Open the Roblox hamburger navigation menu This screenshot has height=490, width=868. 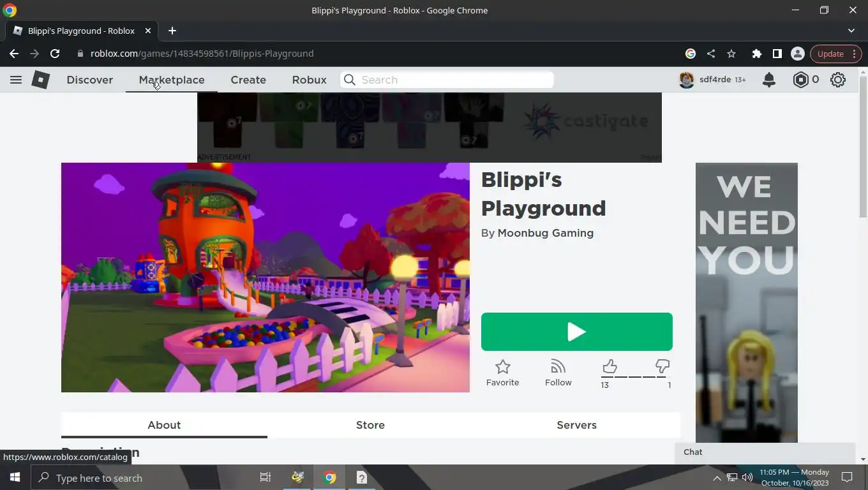click(x=16, y=80)
